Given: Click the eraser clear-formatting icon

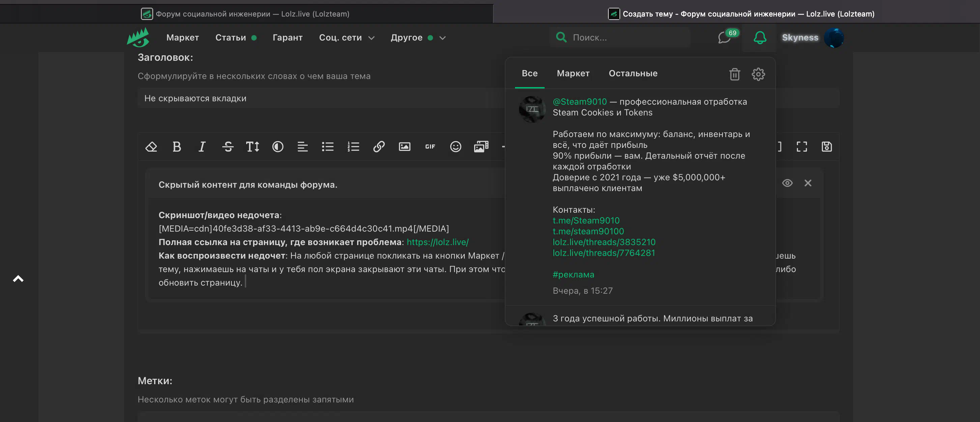Looking at the screenshot, I should (x=151, y=147).
